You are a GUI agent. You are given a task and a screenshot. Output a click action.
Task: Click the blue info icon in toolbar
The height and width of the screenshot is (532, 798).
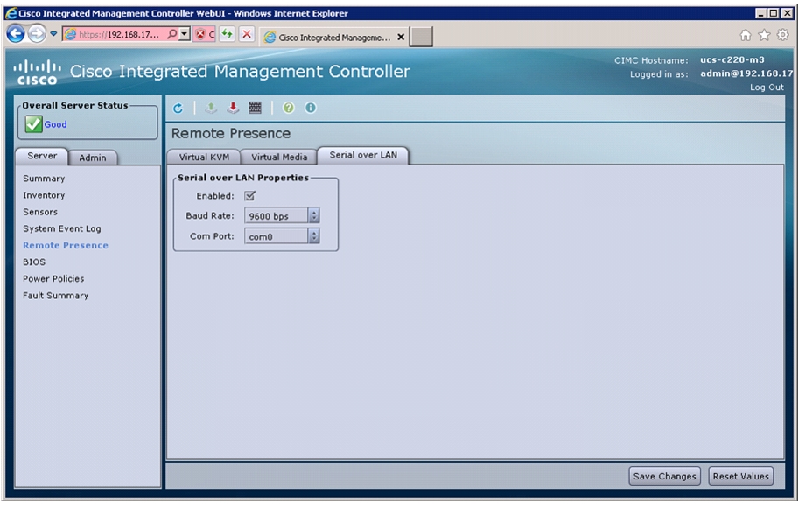311,108
